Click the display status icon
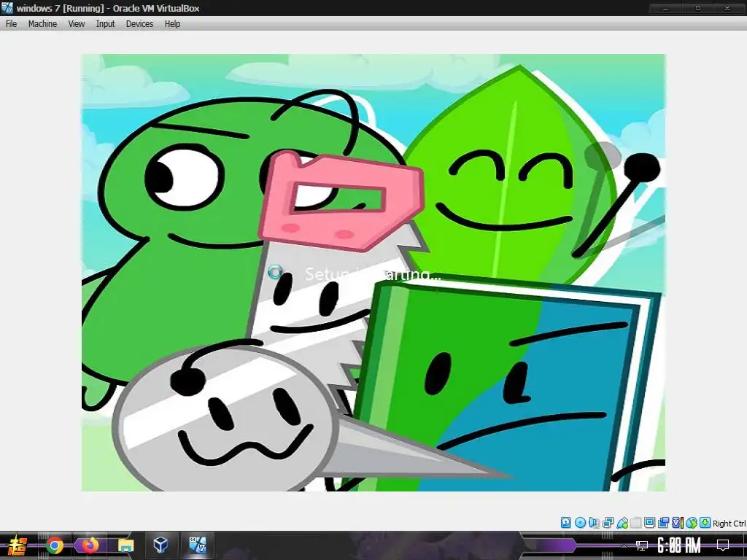Screen dimensions: 747x560 [649, 522]
